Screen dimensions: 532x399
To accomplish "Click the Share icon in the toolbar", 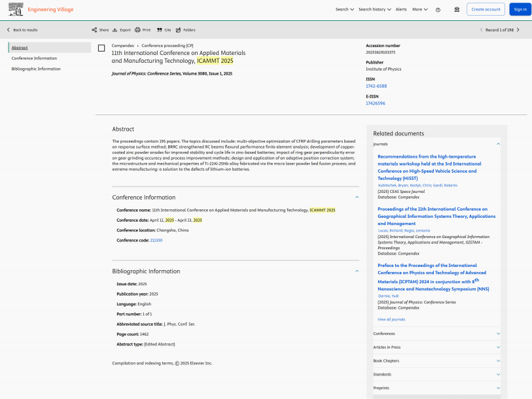I will pyautogui.click(x=94, y=30).
